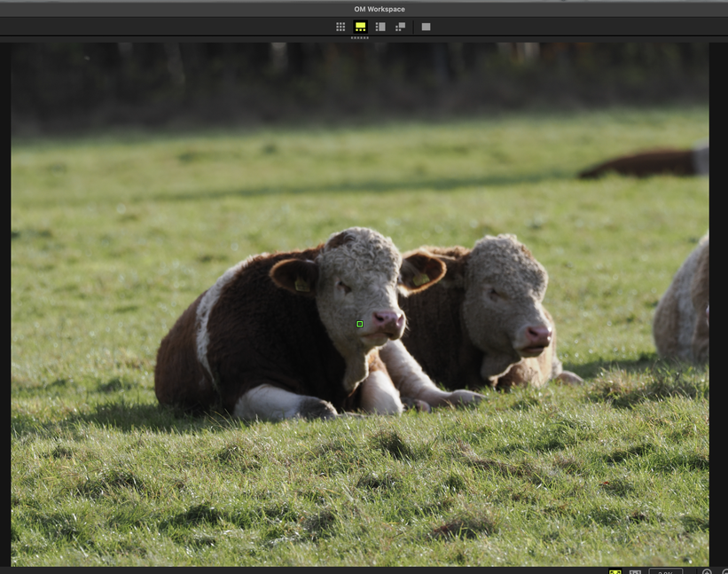Switch to thumbnail grid view
Viewport: 728px width, 574px height.
[341, 27]
